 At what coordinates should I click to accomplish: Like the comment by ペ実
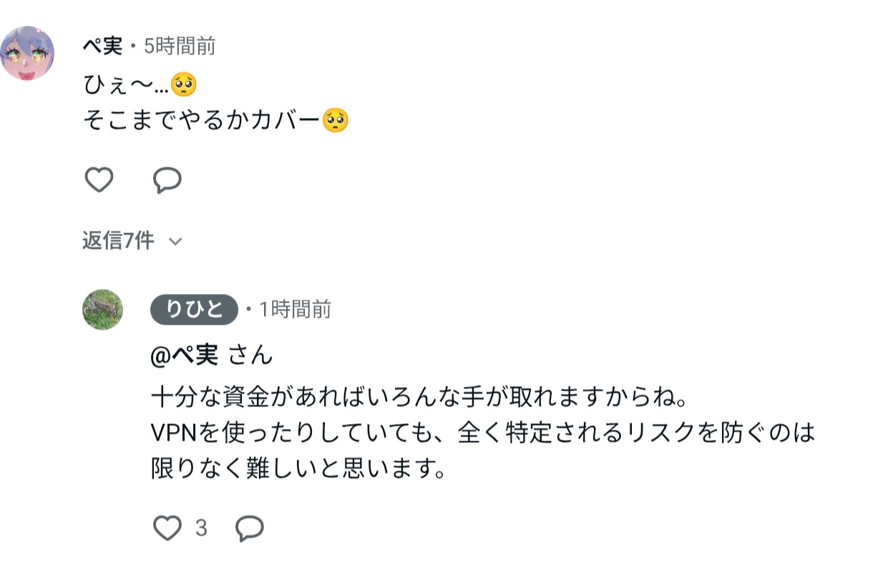(99, 180)
